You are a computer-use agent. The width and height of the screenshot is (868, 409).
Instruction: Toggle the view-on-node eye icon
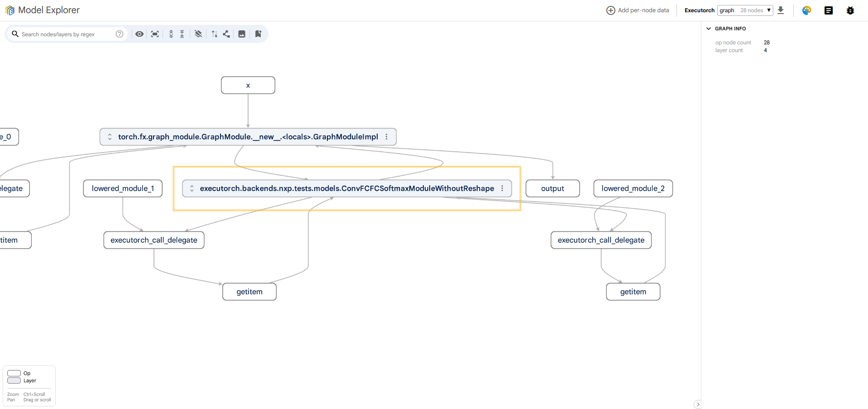tap(139, 34)
